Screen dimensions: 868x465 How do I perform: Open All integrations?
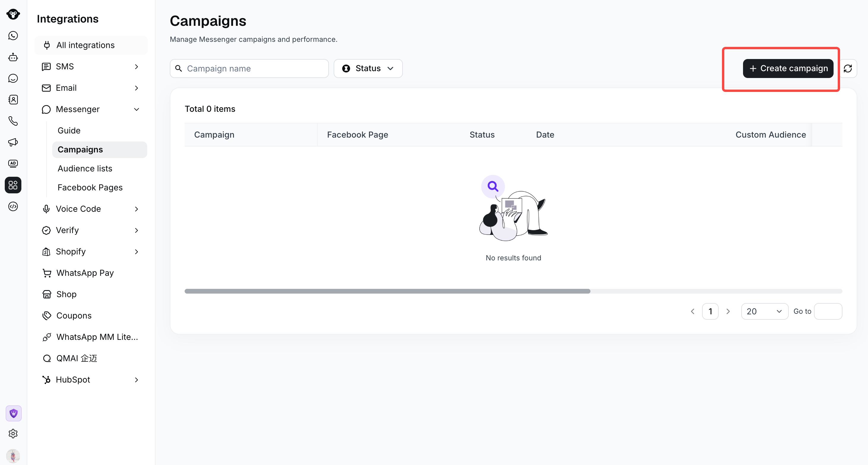coord(91,45)
